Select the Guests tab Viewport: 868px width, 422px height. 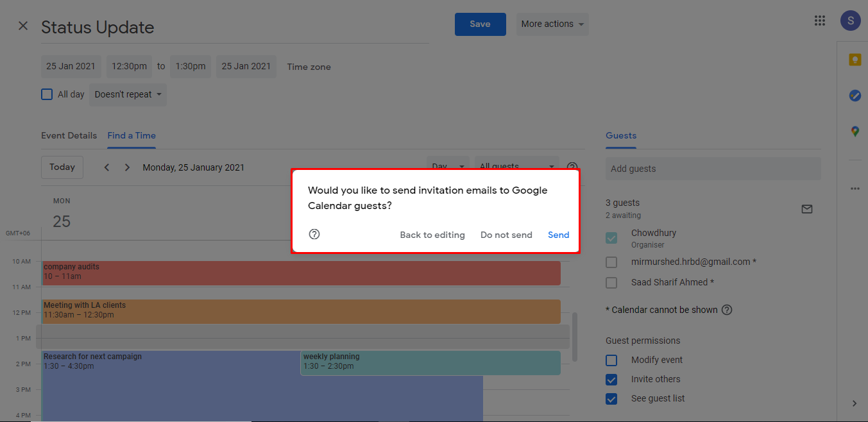[x=621, y=136]
